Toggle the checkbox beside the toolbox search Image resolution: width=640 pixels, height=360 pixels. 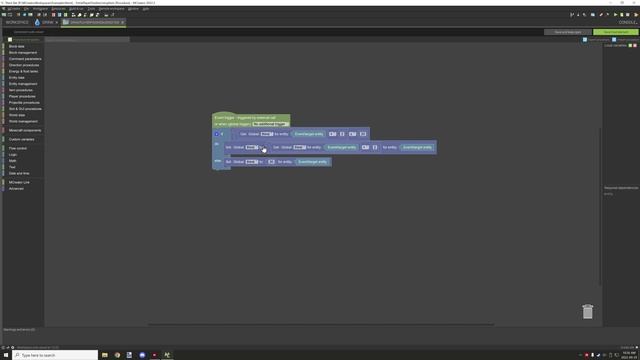click(x=10, y=40)
